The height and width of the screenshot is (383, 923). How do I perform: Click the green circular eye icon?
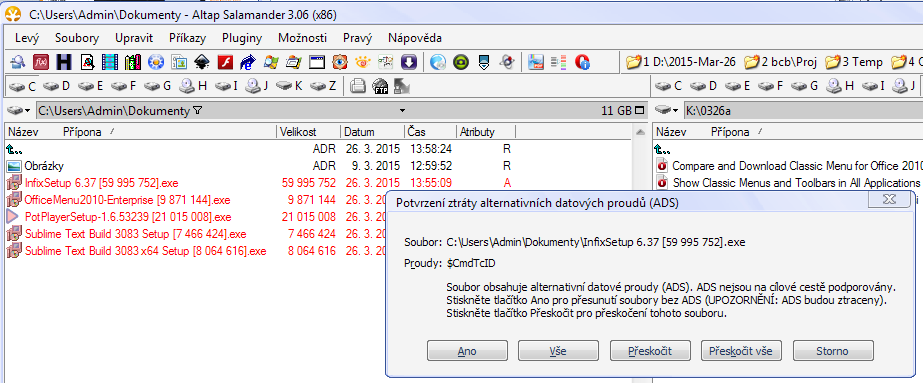(461, 62)
